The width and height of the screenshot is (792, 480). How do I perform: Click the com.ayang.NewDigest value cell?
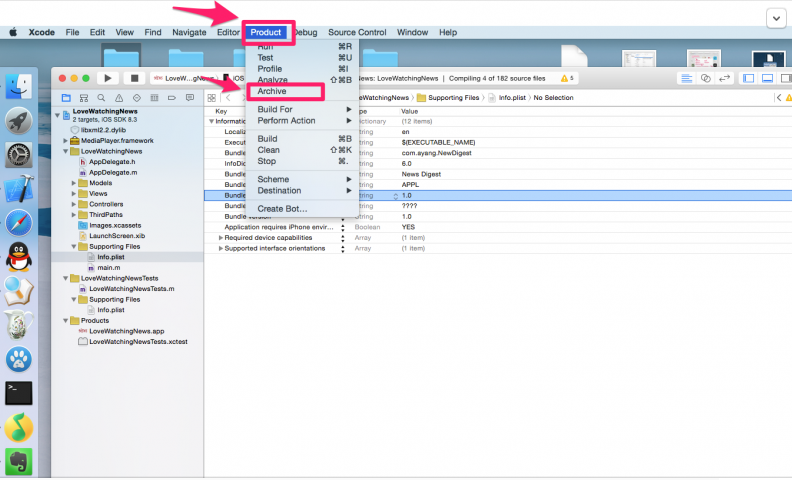(x=436, y=153)
